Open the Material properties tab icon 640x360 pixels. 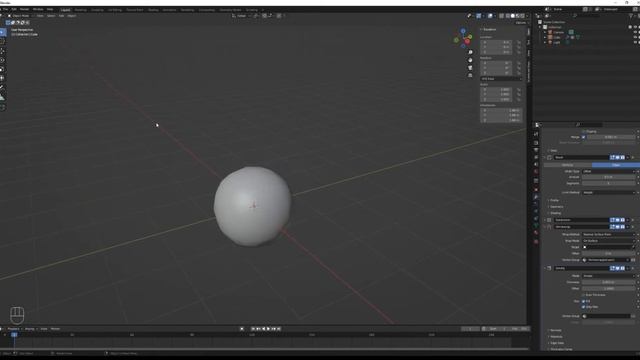coord(536,233)
